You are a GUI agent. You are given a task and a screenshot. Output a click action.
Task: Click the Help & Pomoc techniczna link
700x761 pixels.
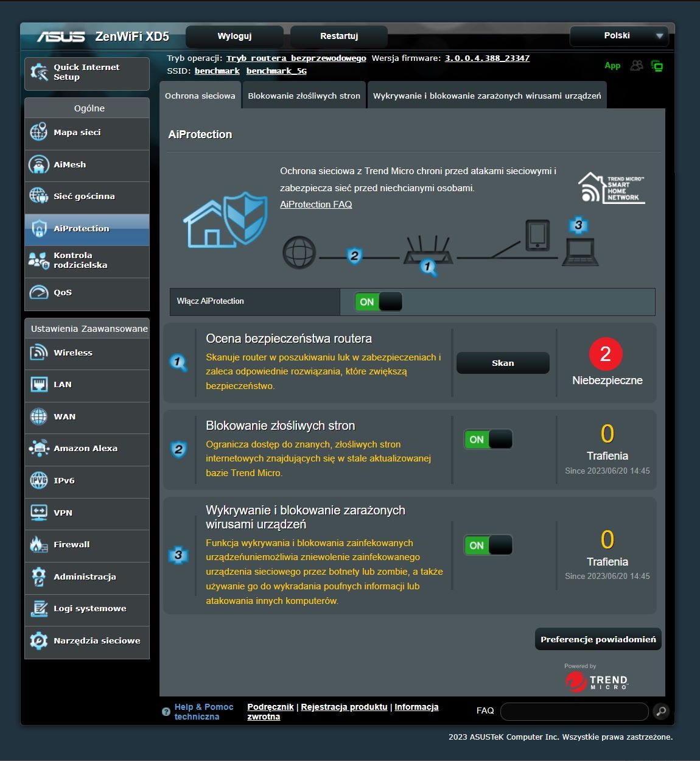pyautogui.click(x=204, y=712)
